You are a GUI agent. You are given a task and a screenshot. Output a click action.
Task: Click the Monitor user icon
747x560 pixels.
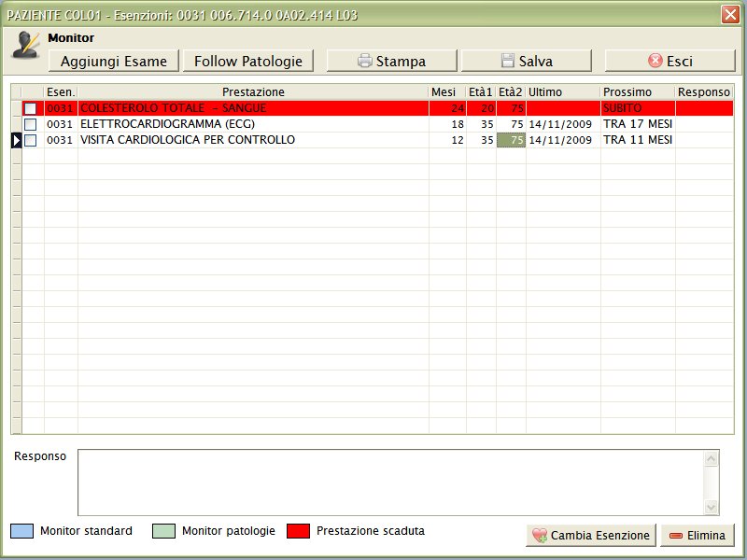point(25,46)
